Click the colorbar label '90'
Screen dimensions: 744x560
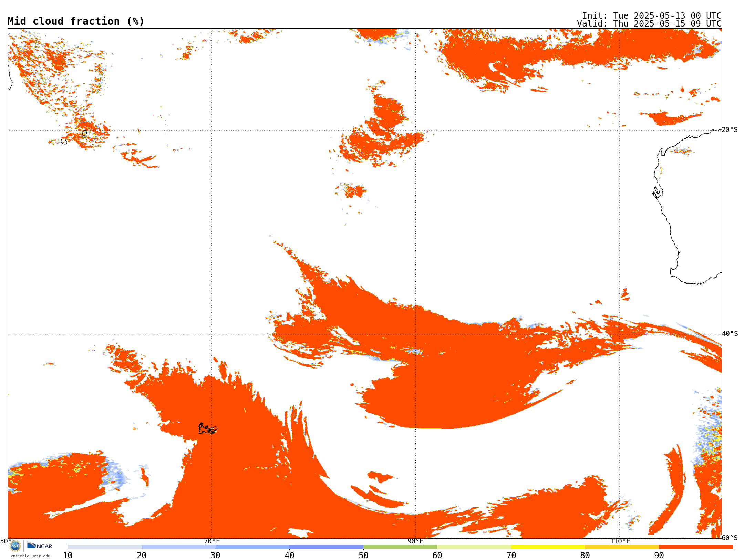coord(659,556)
